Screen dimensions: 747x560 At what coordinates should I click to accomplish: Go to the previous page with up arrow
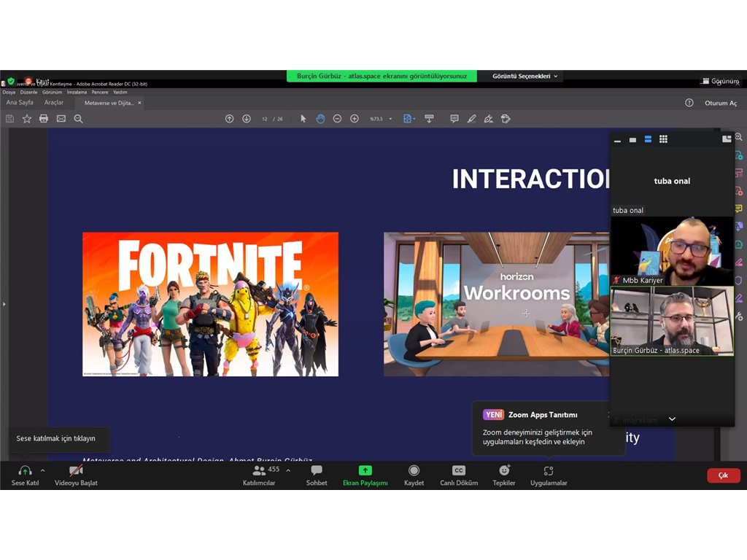(229, 119)
